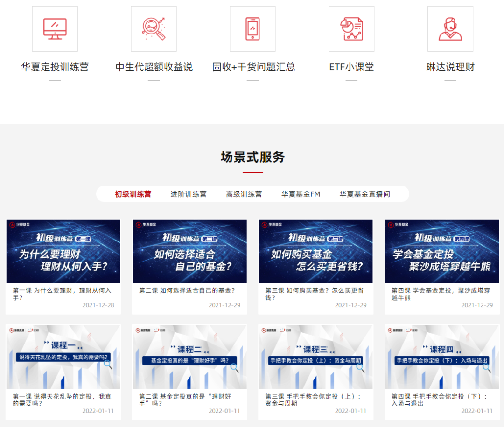Click title 第四课 学会基金定投，聚沙成塔穿越牛熊

(441, 294)
